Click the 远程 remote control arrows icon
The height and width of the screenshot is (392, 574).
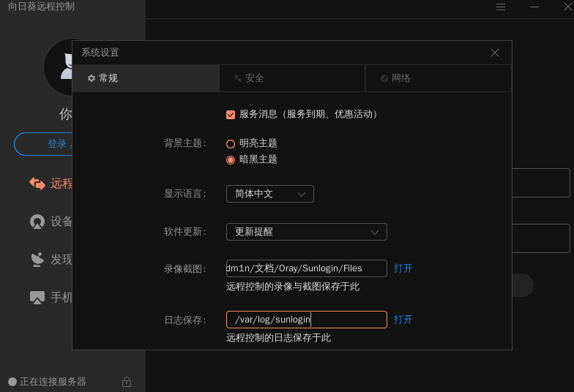point(37,183)
